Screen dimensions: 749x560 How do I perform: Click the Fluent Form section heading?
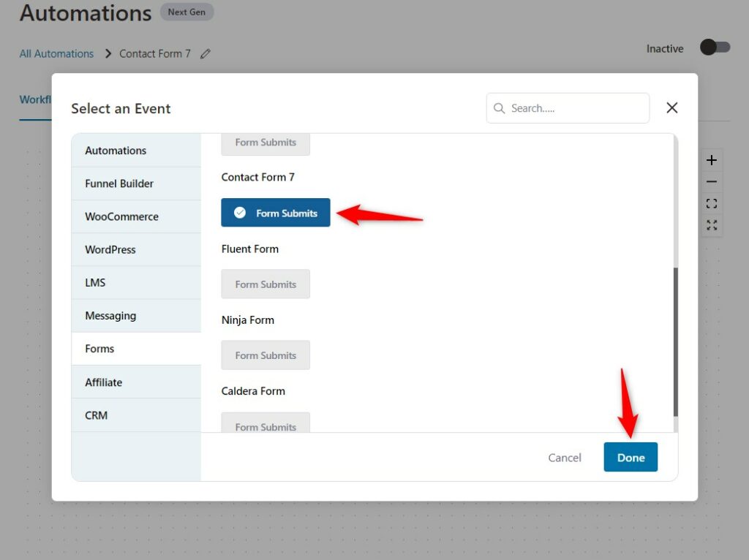[250, 249]
